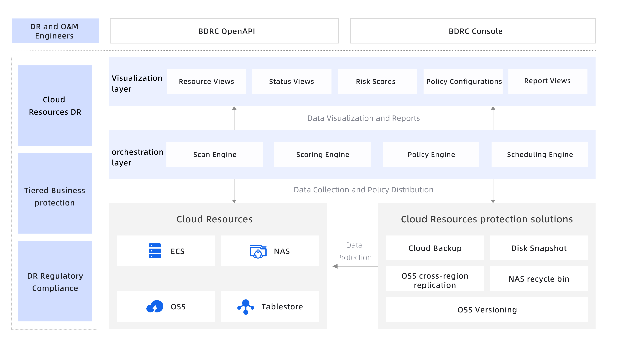The width and height of the screenshot is (631, 364).
Task: Click the NAS folder icon
Action: point(258,251)
